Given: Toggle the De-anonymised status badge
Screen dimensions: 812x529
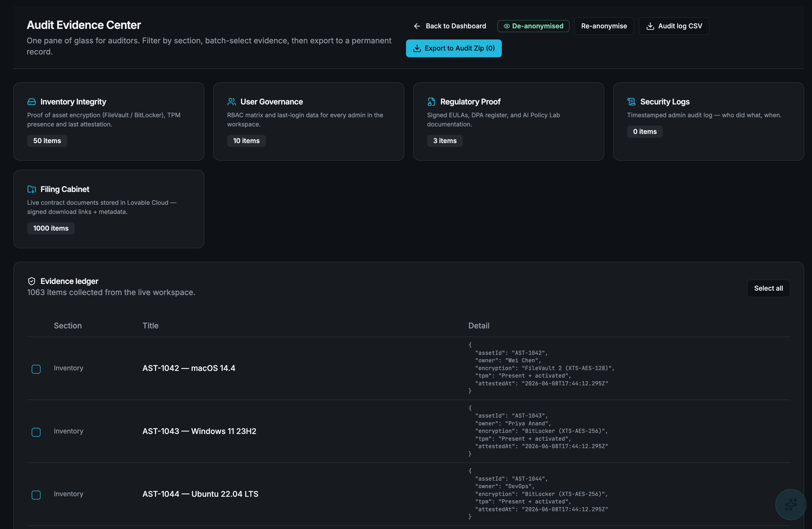Looking at the screenshot, I should (x=533, y=26).
